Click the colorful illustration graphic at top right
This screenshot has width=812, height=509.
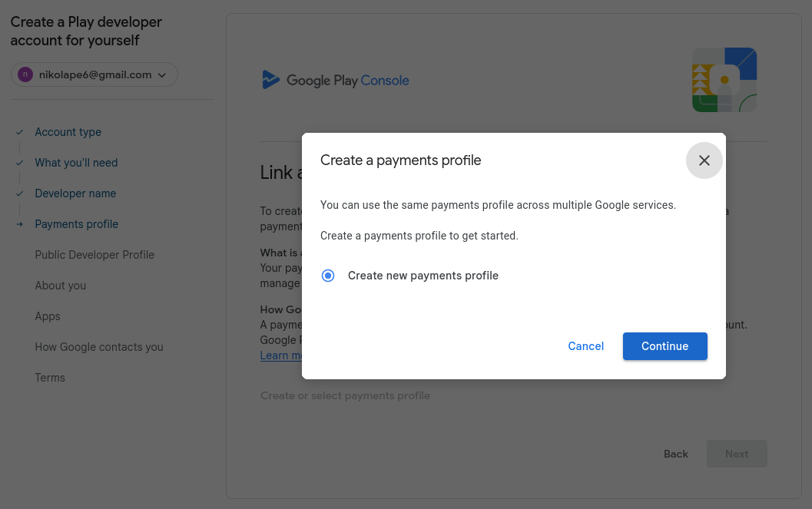coord(724,80)
